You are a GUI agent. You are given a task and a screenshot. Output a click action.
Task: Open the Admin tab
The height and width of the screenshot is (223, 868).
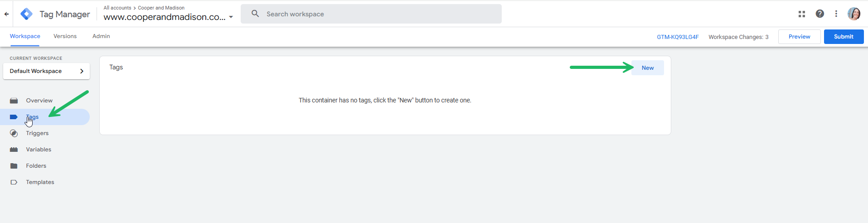point(101,36)
